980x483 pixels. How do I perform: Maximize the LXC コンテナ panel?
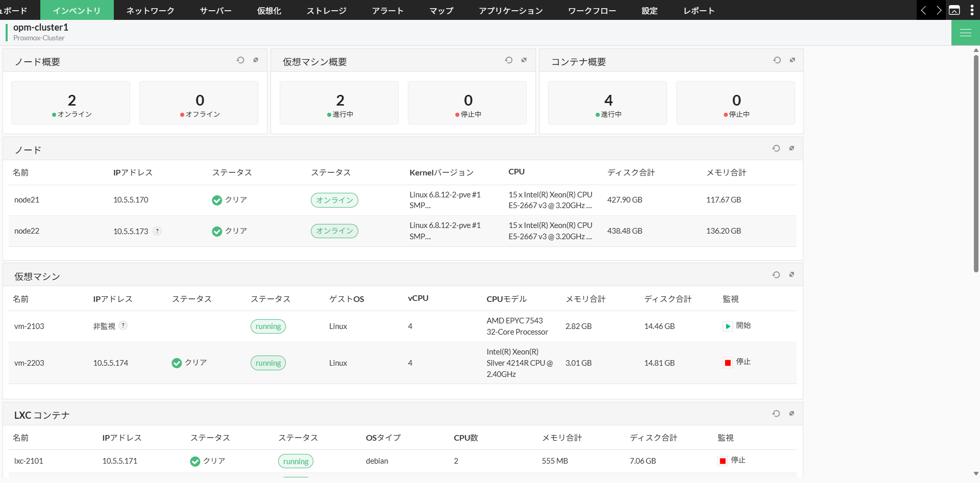pos(792,414)
